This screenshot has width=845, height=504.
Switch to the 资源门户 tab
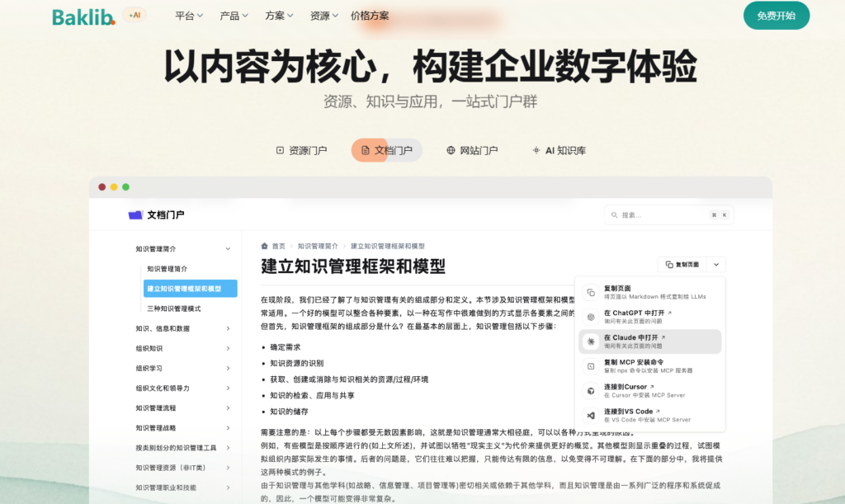(302, 150)
